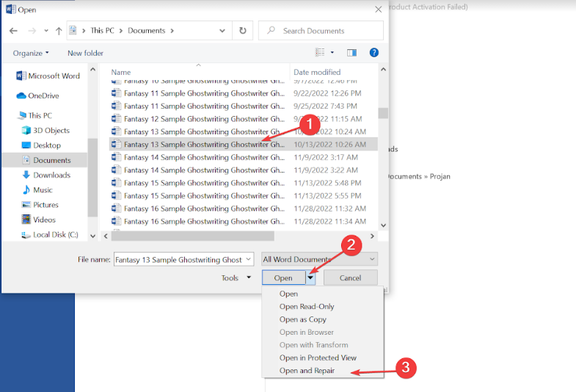This screenshot has height=392, width=576.
Task: Select Documents folder in sidebar
Action: pyautogui.click(x=45, y=160)
